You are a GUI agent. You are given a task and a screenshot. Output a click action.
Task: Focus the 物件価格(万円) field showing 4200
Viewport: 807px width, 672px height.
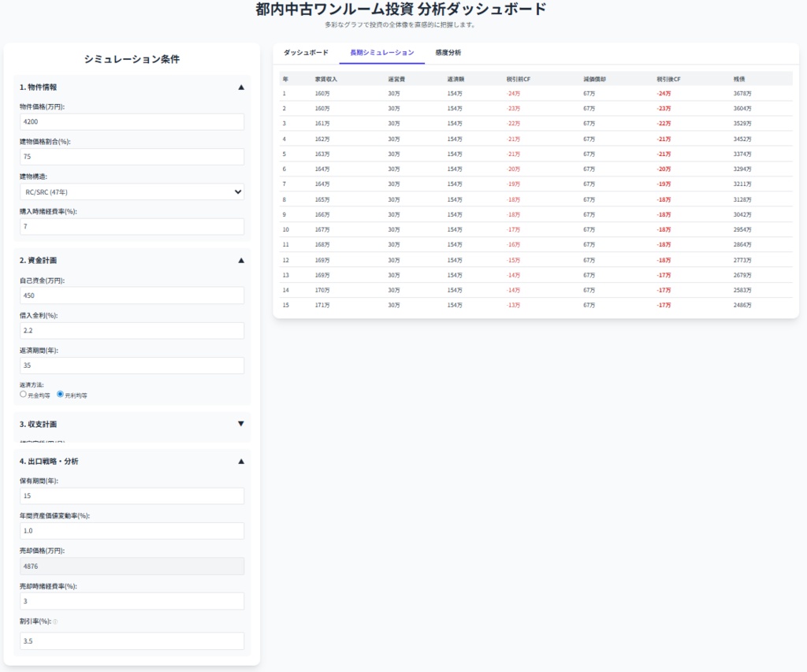tap(132, 122)
